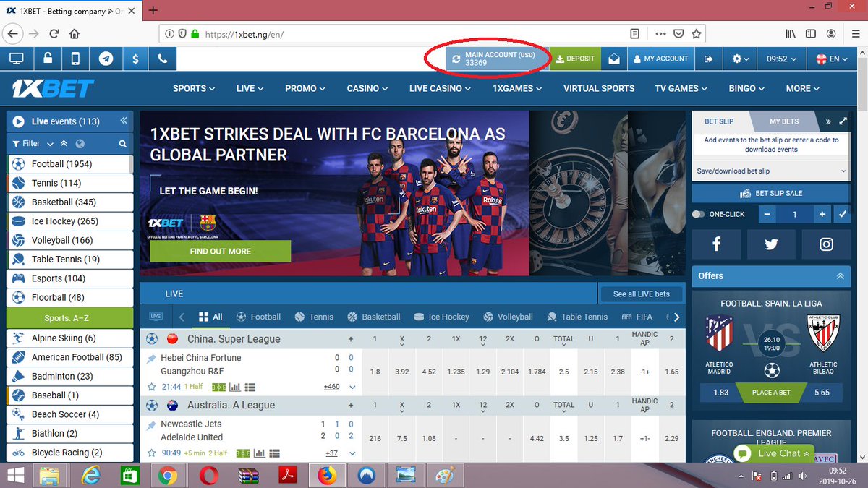This screenshot has width=868, height=488.
Task: Click the telephone callback icon
Action: click(x=163, y=59)
